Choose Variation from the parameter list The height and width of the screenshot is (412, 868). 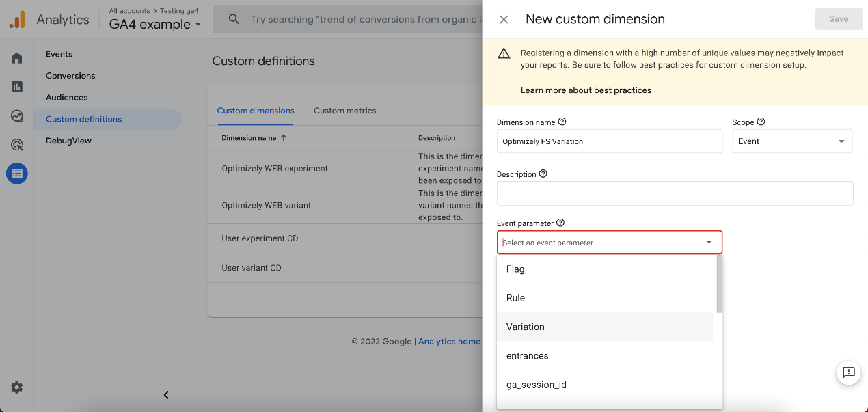point(605,327)
